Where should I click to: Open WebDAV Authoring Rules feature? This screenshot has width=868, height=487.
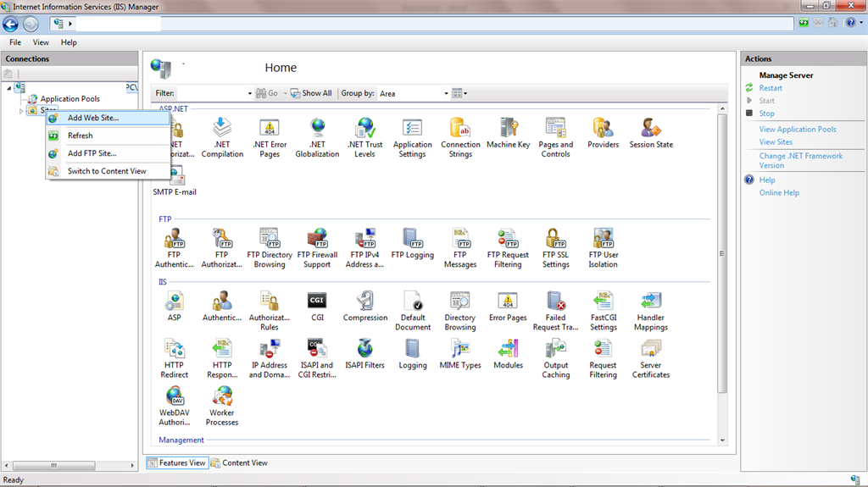coord(175,407)
